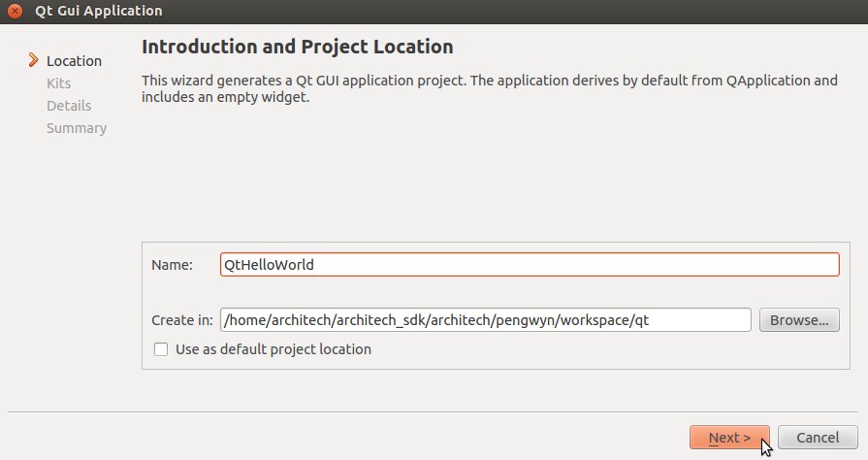Focus the Name input field
The width and height of the screenshot is (868, 460).
pos(530,264)
